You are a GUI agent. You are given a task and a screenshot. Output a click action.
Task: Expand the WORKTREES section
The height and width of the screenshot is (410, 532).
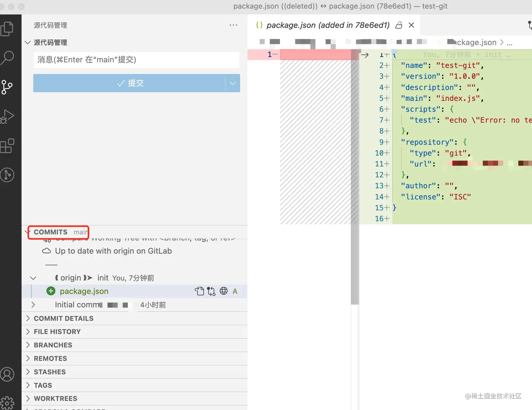(x=134, y=399)
